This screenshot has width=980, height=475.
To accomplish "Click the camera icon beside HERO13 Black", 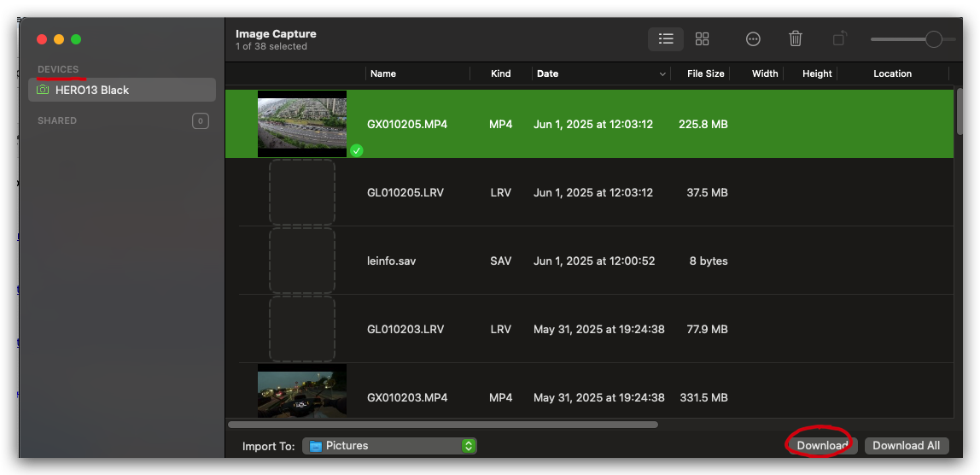I will [43, 90].
